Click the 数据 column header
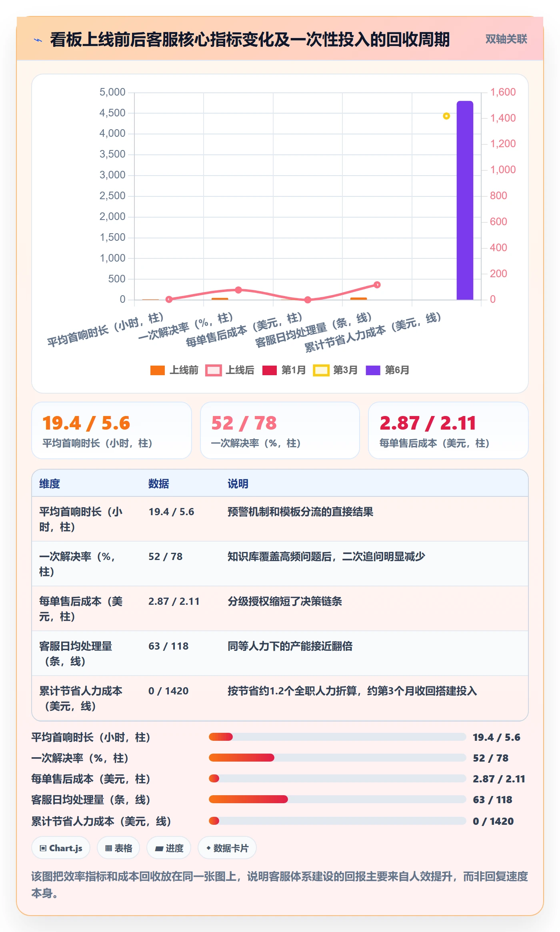 click(x=159, y=484)
